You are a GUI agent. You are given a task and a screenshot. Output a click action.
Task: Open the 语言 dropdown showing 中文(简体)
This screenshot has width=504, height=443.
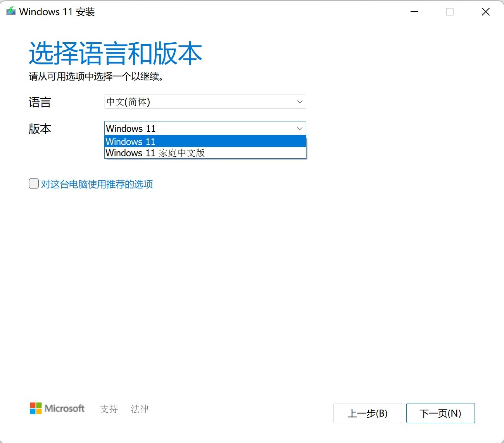tap(205, 102)
